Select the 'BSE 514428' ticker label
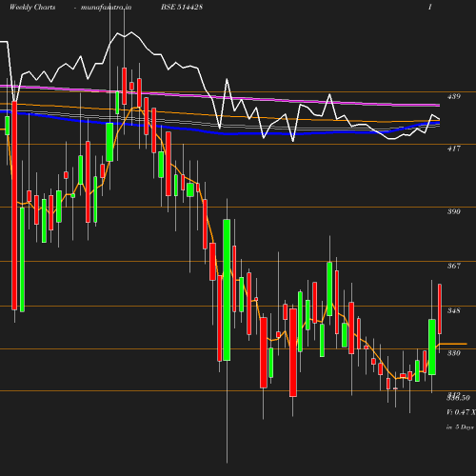476x476 pixels. click(182, 7)
